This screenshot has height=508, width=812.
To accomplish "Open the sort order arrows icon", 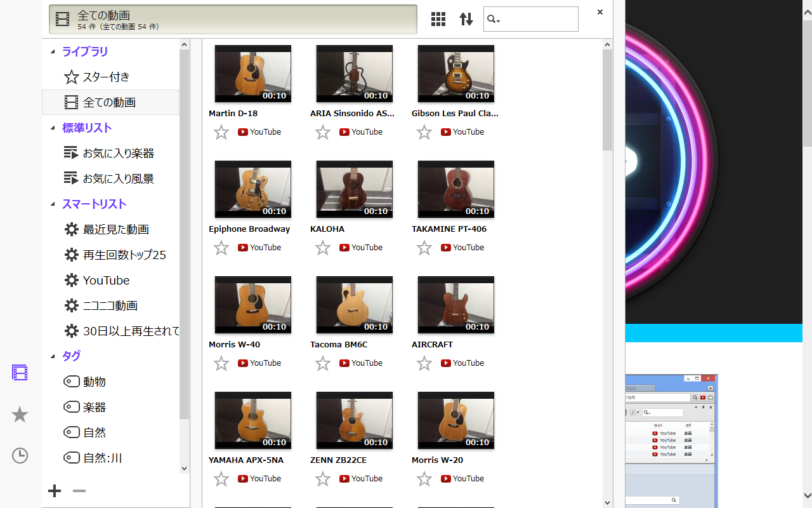I will pos(466,19).
